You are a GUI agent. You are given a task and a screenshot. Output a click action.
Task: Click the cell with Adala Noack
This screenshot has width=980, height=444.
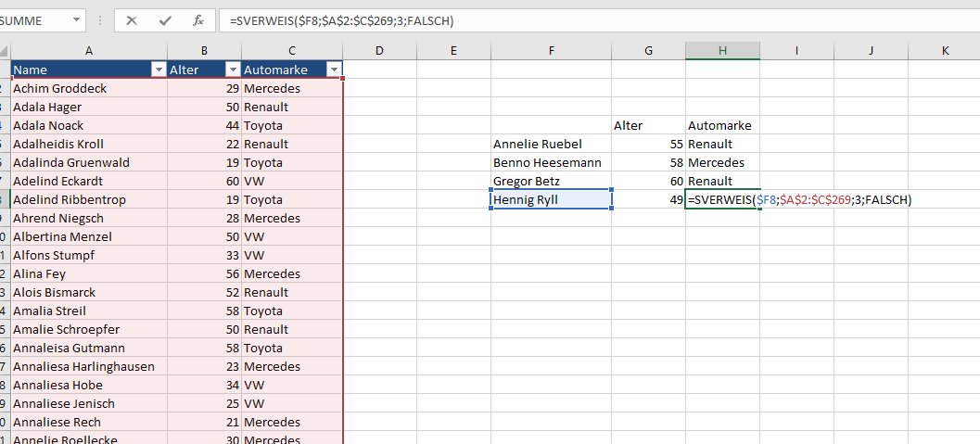click(x=89, y=125)
